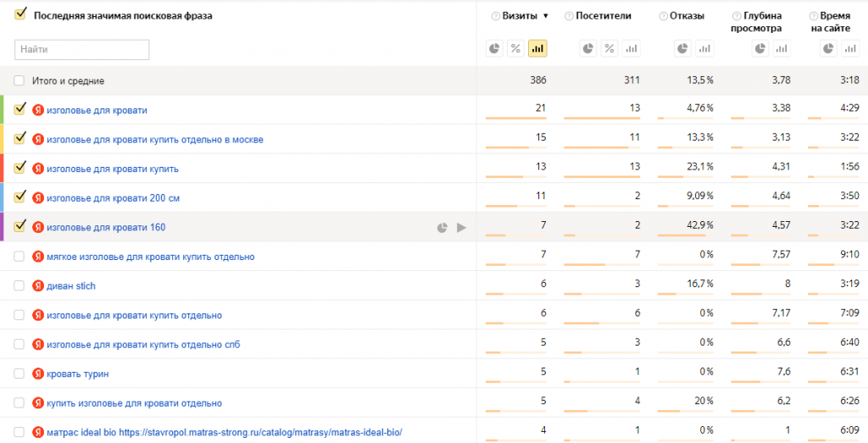Open link изголовье для кровати купить отдельно в москве
Viewport: 868px width, 443px height.
[x=155, y=140]
